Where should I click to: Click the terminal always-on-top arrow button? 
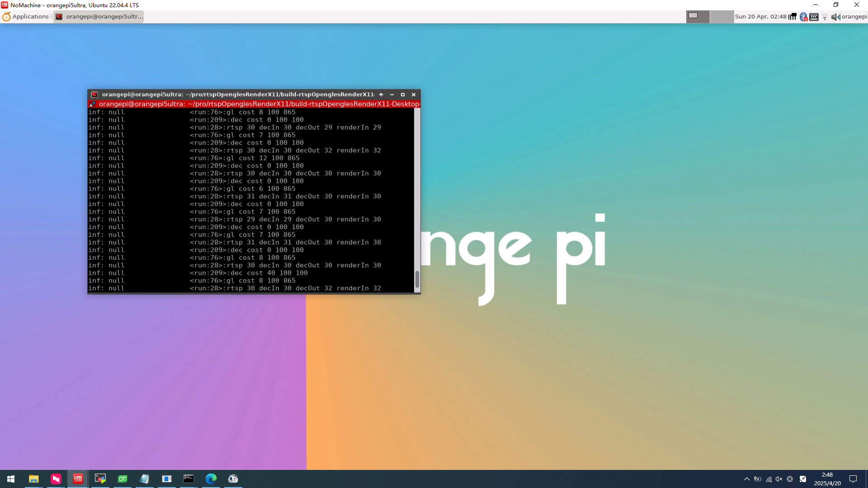pyautogui.click(x=381, y=94)
